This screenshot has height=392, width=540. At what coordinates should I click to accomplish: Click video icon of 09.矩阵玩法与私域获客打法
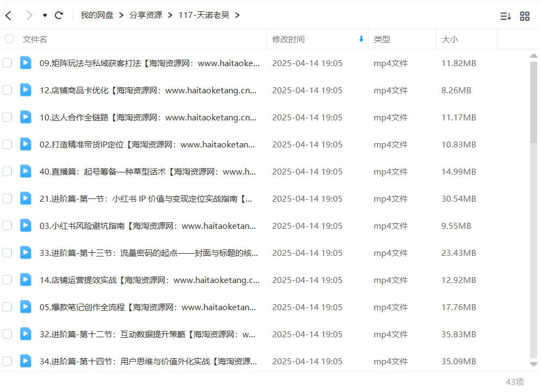(x=25, y=63)
